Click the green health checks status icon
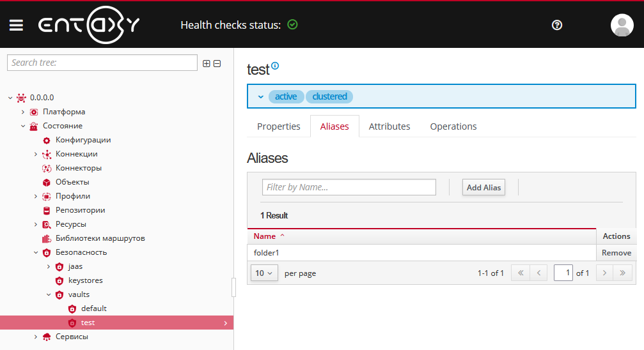Viewport: 644px width, 350px height. coord(292,25)
